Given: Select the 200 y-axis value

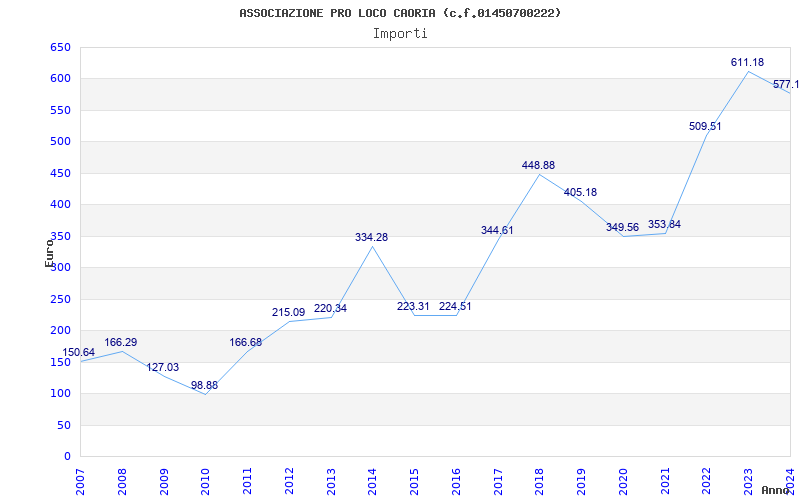Looking at the screenshot, I should 60,331.
